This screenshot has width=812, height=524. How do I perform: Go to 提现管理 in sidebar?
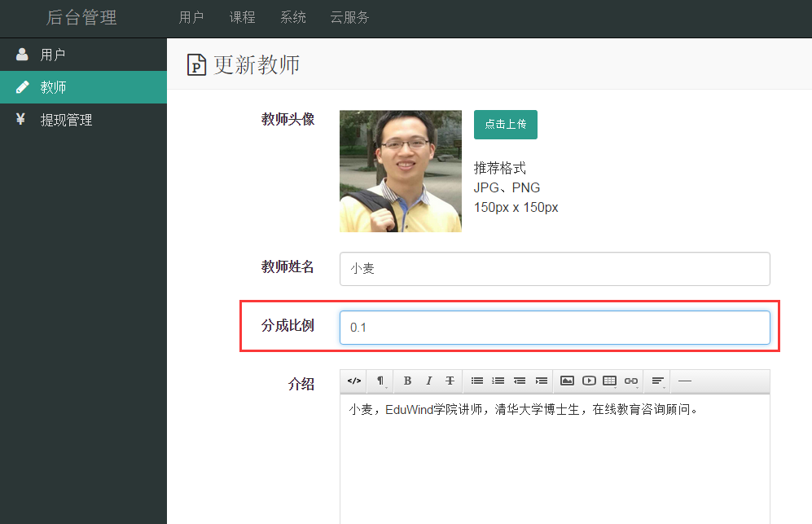tap(66, 120)
